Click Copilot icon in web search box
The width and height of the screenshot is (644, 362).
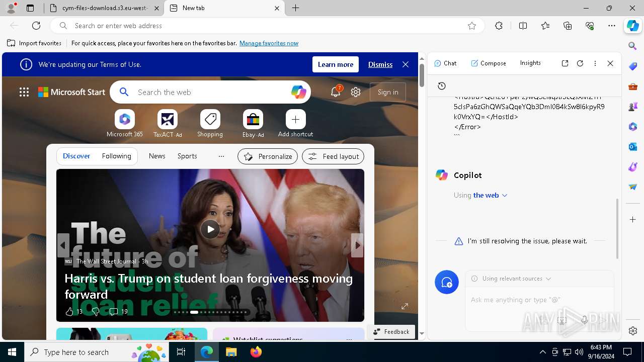point(298,92)
